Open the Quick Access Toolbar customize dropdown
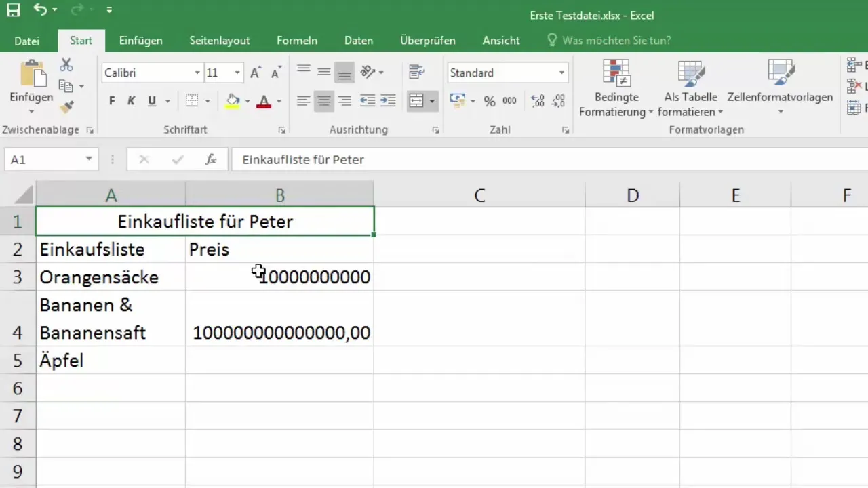The height and width of the screenshot is (488, 868). click(109, 11)
